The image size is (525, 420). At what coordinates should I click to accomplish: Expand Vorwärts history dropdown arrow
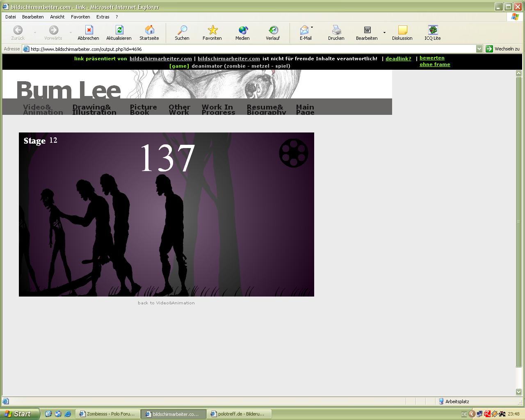click(71, 32)
